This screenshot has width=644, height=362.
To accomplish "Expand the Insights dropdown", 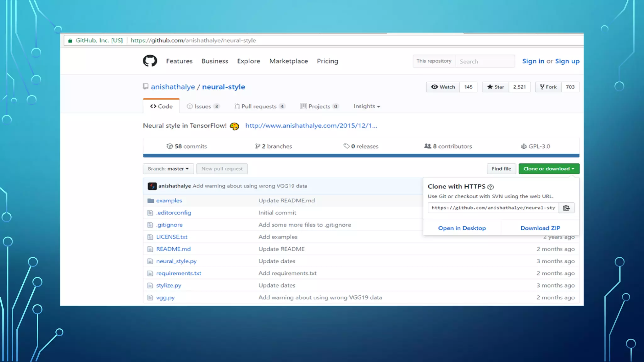I will click(367, 106).
